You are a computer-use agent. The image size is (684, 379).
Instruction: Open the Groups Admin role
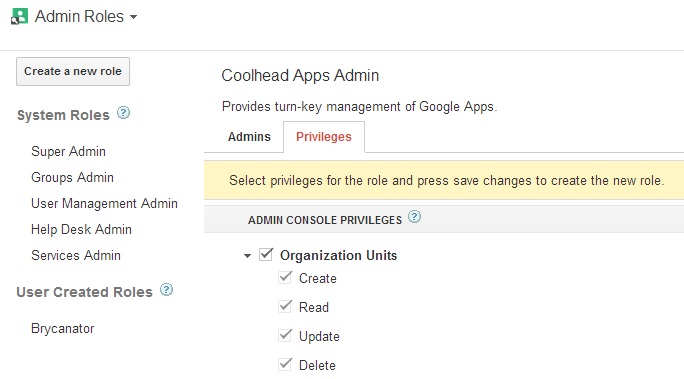pyautogui.click(x=72, y=178)
